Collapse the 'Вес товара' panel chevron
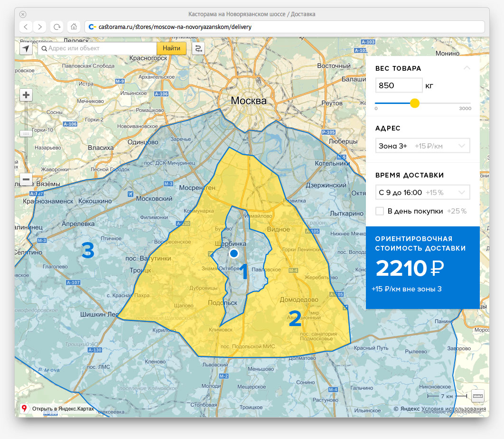The width and height of the screenshot is (504, 439). click(467, 68)
